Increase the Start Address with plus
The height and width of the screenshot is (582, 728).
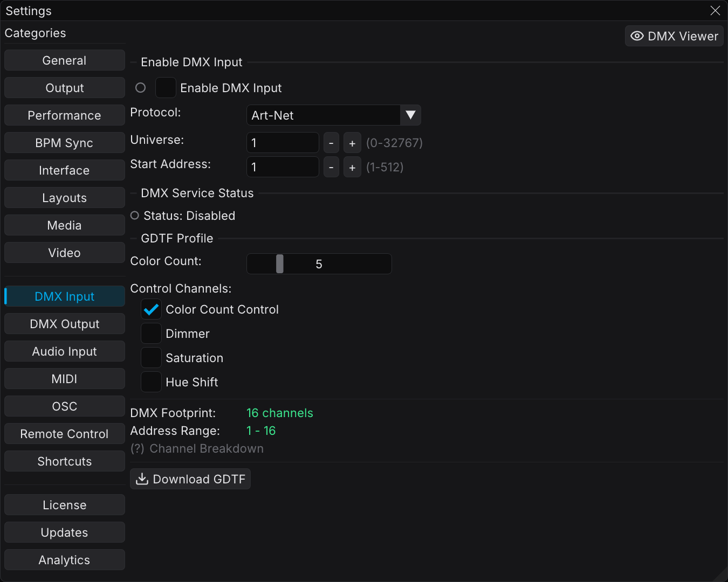(x=352, y=167)
